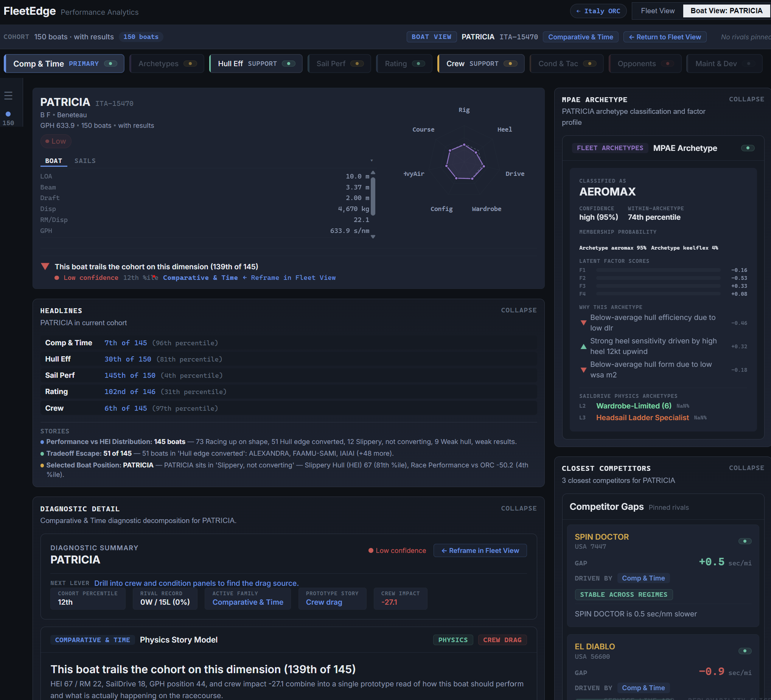The height and width of the screenshot is (700, 771).
Task: Click the green triangle beside heel sensitivity reason
Action: pyautogui.click(x=583, y=346)
